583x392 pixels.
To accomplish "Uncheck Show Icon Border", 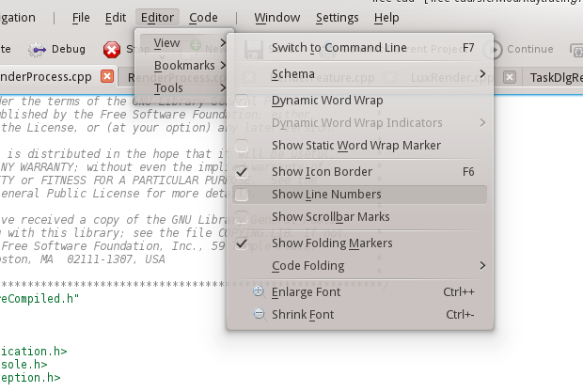I will pos(242,172).
